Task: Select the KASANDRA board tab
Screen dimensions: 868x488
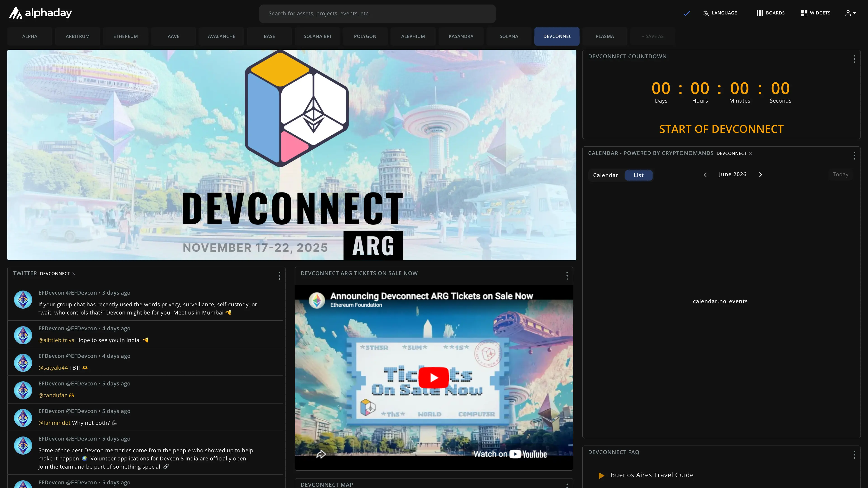Action: [461, 36]
